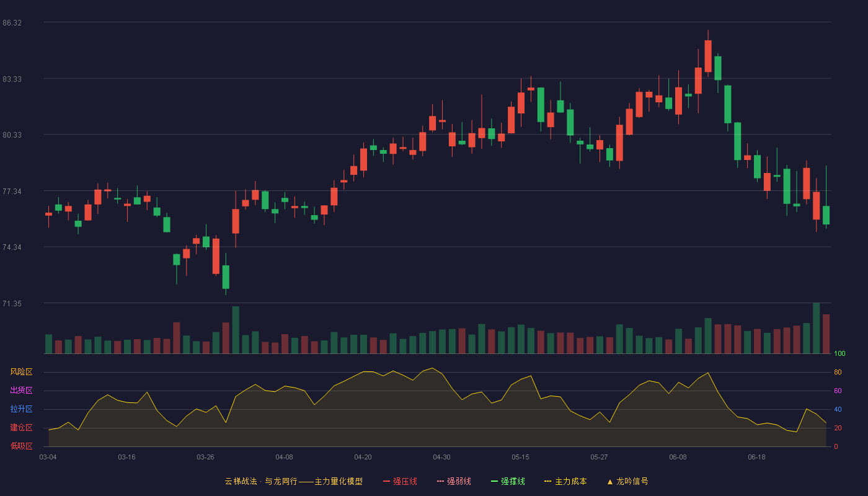This screenshot has width=868, height=496.
Task: Click the 拉升区 zone label
Action: click(x=21, y=409)
